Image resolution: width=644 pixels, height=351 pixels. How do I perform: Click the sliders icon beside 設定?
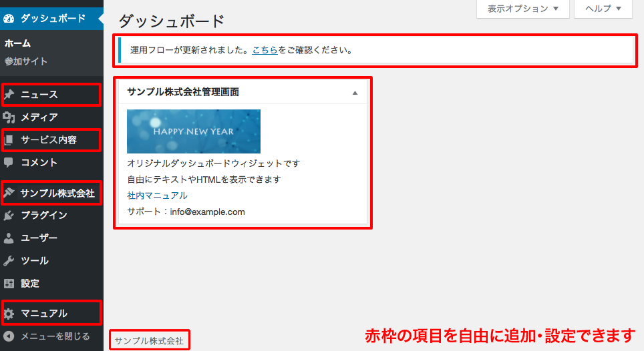(9, 284)
